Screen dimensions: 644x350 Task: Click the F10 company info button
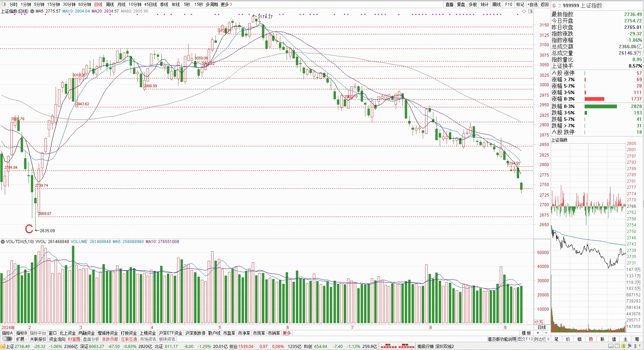pos(508,4)
